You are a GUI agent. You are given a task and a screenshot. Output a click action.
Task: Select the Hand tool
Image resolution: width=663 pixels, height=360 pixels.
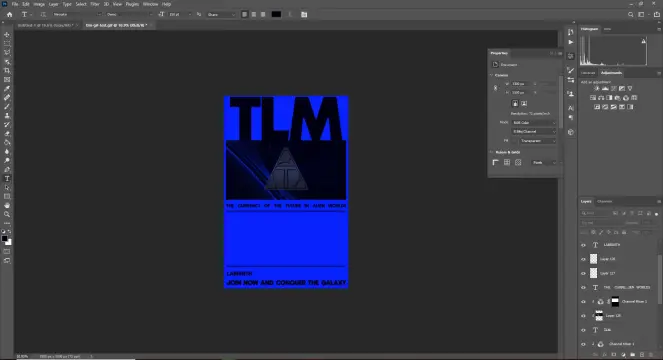point(7,205)
